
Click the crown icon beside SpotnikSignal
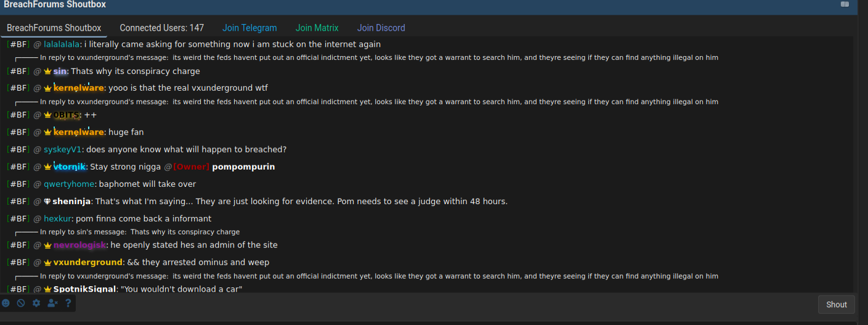(x=47, y=289)
